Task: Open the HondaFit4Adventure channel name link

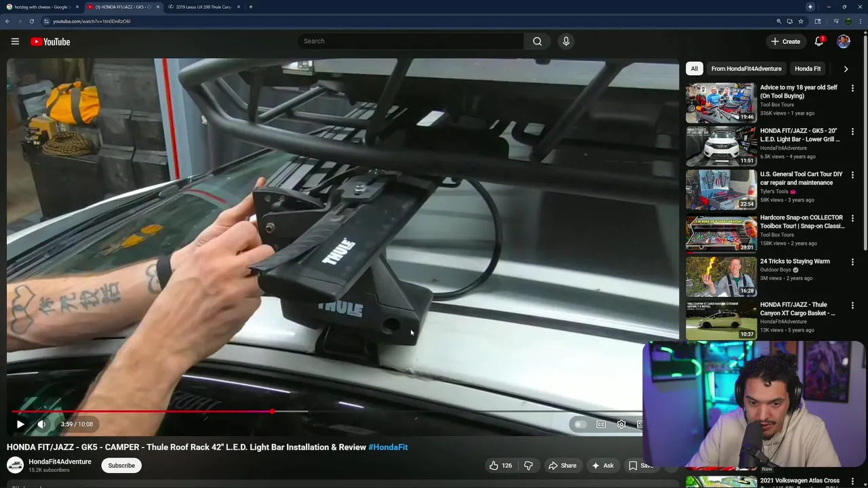Action: [60, 462]
